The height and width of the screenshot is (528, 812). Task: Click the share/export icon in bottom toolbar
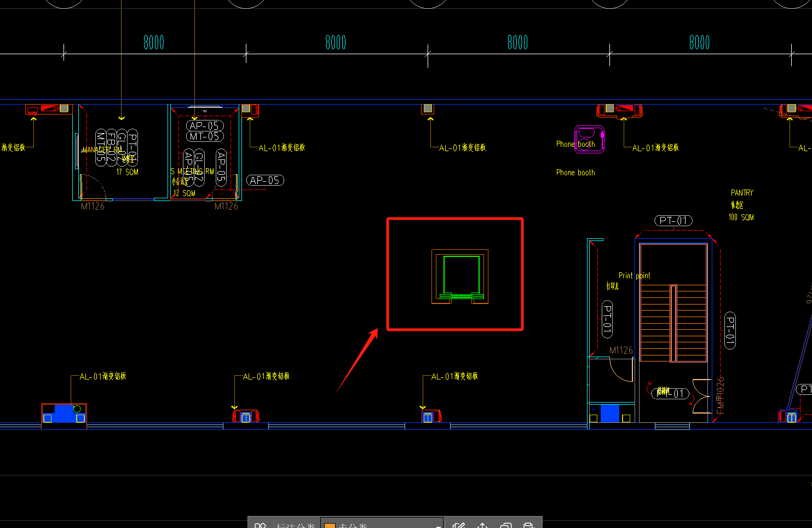(482, 525)
